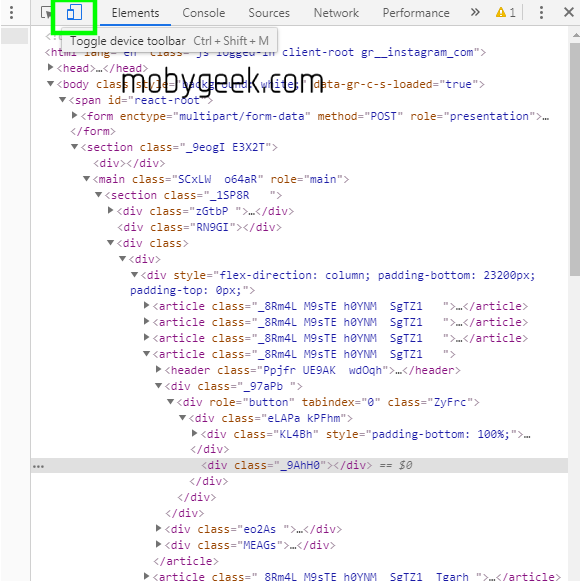Show more tabs with the double chevron
The width and height of the screenshot is (580, 581).
pos(475,13)
